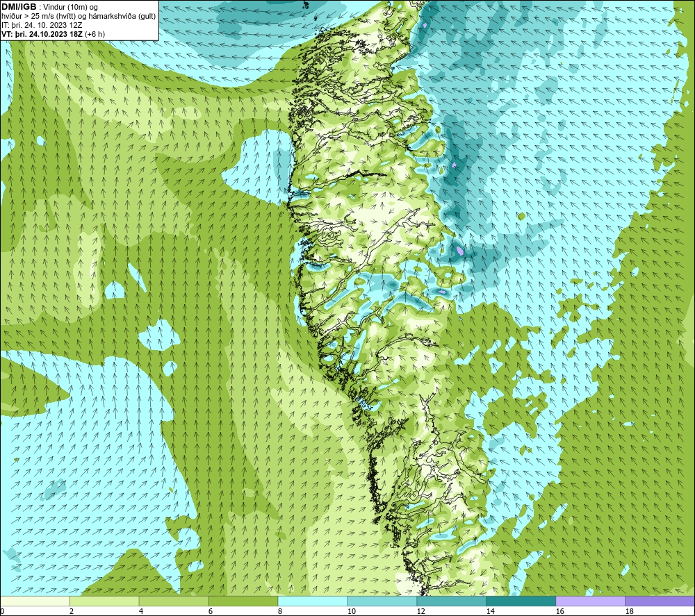Select the "10" tick label on the color scale
This screenshot has height=616, width=695.
(x=351, y=611)
